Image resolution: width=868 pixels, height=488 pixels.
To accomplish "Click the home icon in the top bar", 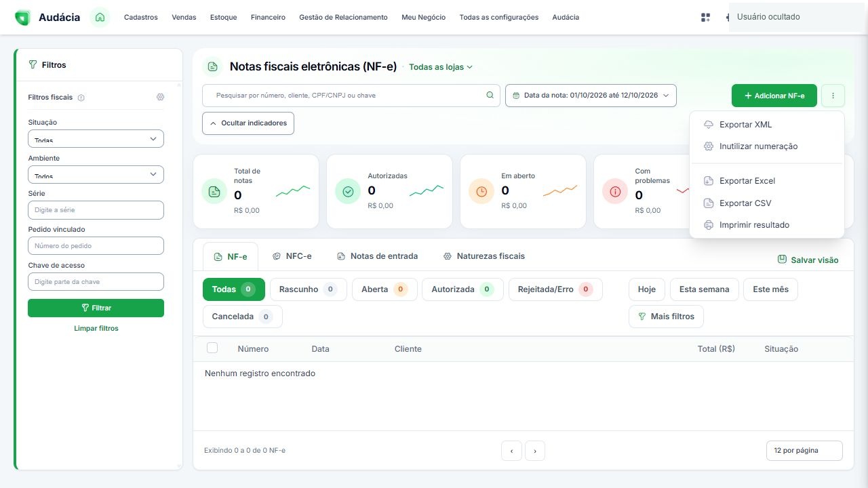I will [100, 17].
